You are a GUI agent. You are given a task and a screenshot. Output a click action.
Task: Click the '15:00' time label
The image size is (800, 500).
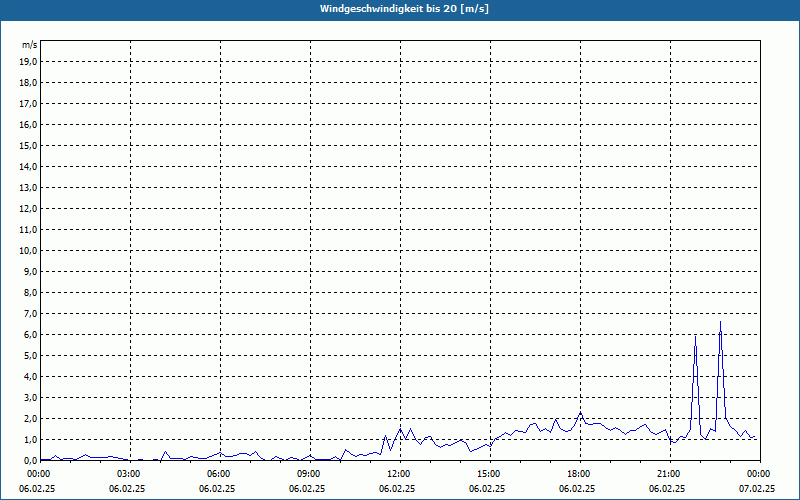coord(491,474)
